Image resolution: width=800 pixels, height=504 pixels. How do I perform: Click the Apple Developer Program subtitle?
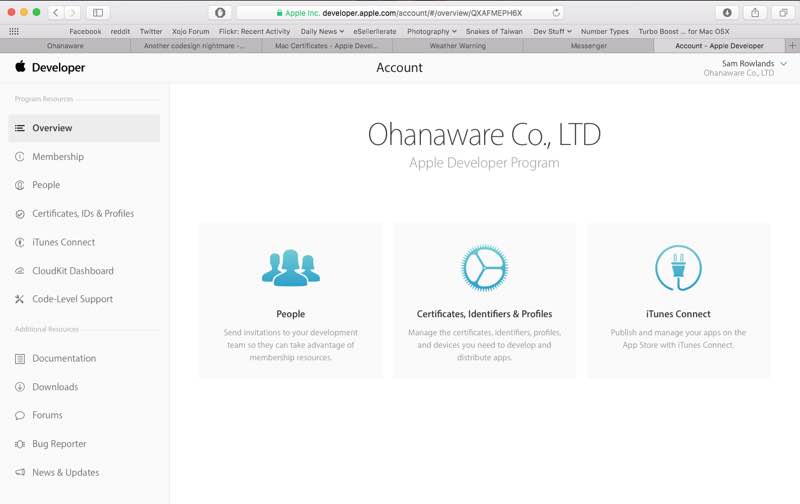click(484, 163)
